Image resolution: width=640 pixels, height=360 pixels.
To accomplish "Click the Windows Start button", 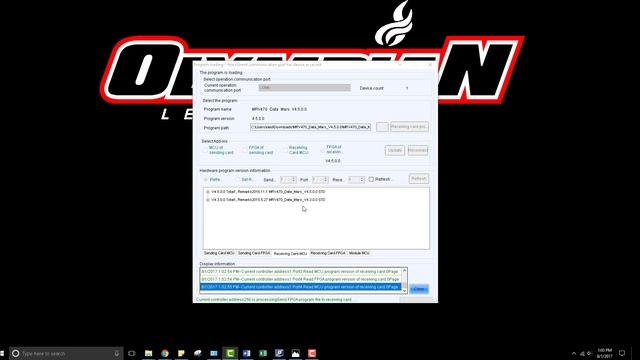I will [2, 353].
